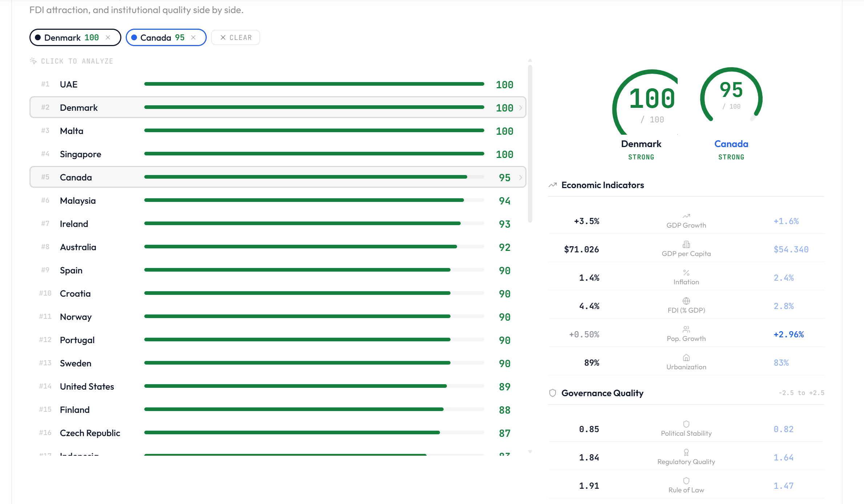The width and height of the screenshot is (864, 504).
Task: Click the Governance Quality shield icon
Action: pyautogui.click(x=553, y=393)
